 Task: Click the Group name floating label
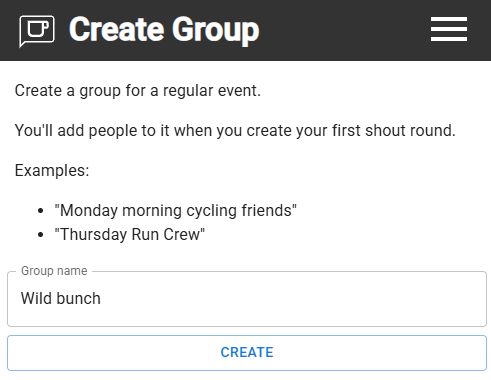54,271
